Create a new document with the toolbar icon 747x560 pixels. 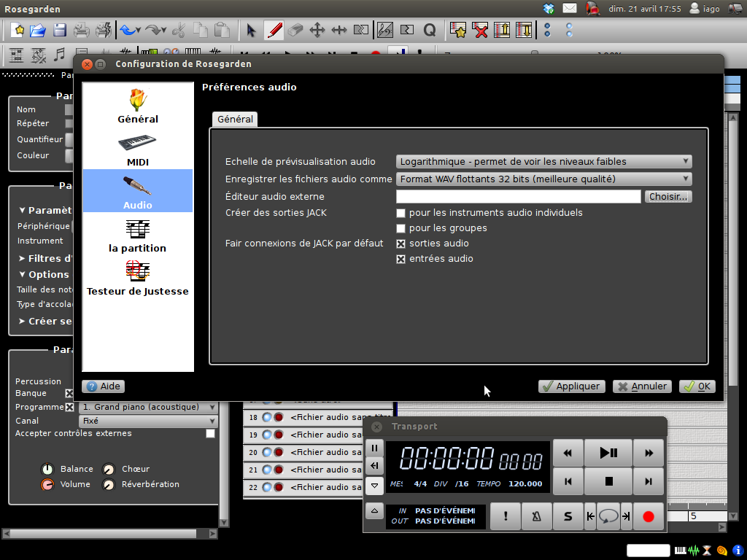point(18,31)
